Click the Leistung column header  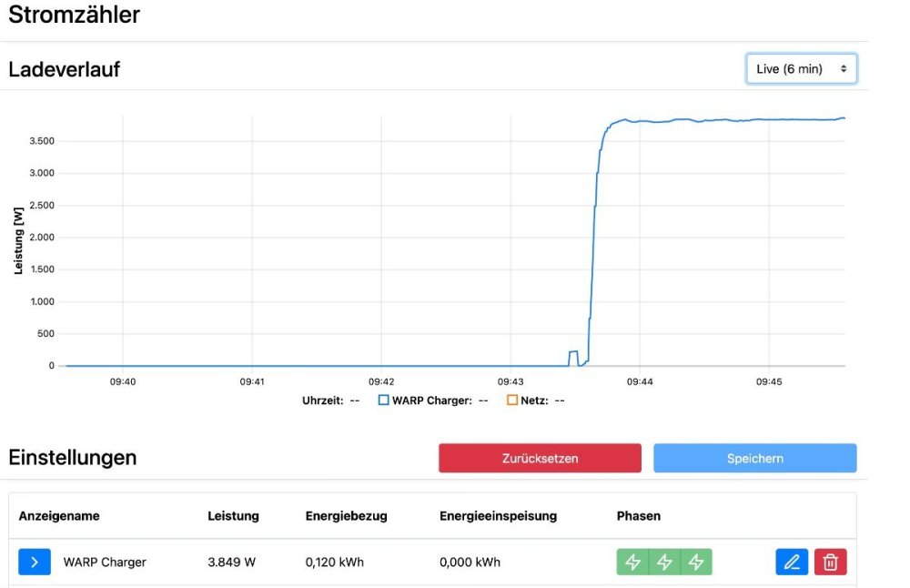233,516
